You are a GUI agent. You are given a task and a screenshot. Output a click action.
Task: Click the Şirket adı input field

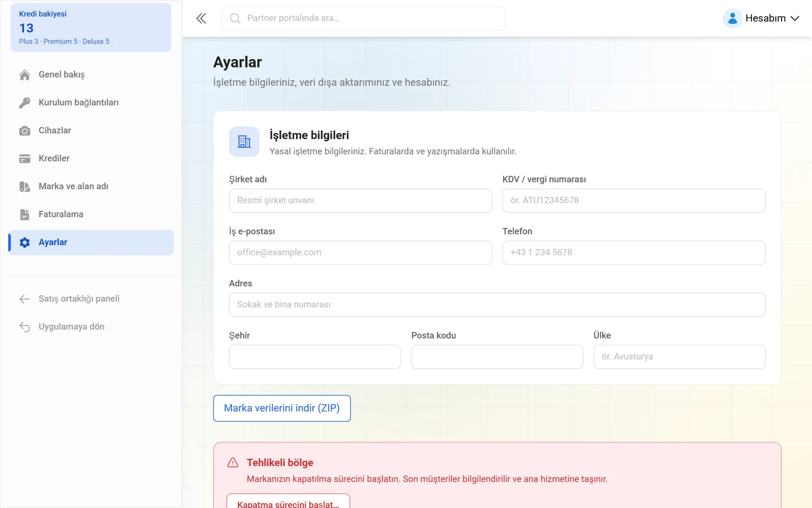(x=360, y=200)
